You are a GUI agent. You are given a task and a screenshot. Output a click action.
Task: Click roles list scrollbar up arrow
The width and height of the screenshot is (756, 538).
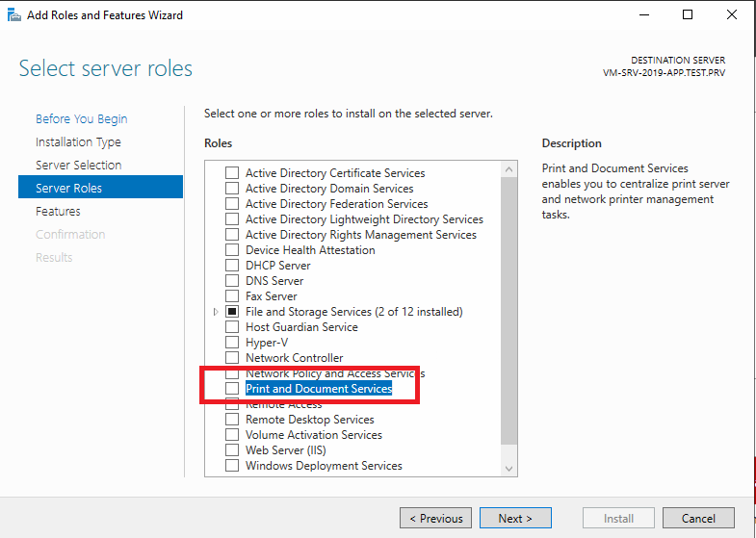(x=509, y=169)
